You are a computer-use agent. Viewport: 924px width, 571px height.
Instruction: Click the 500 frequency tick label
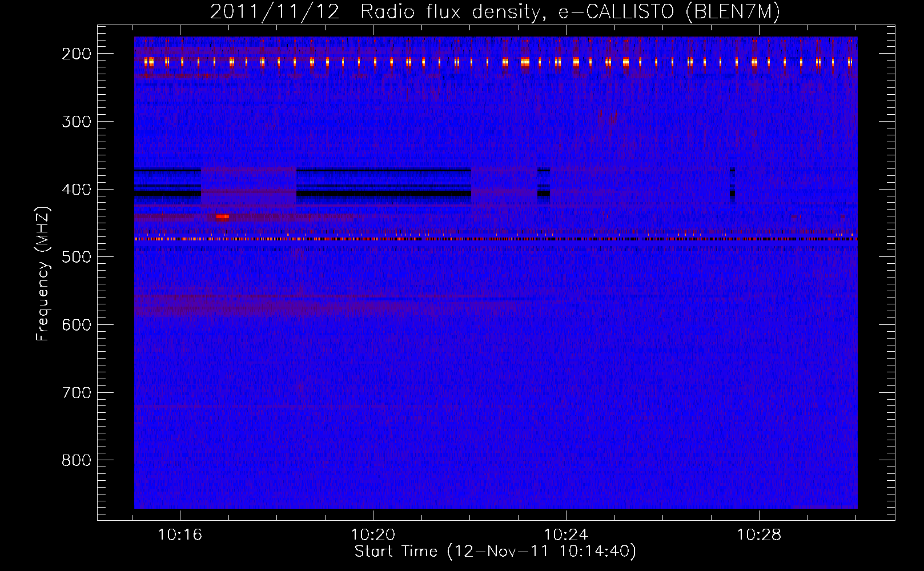click(x=77, y=257)
